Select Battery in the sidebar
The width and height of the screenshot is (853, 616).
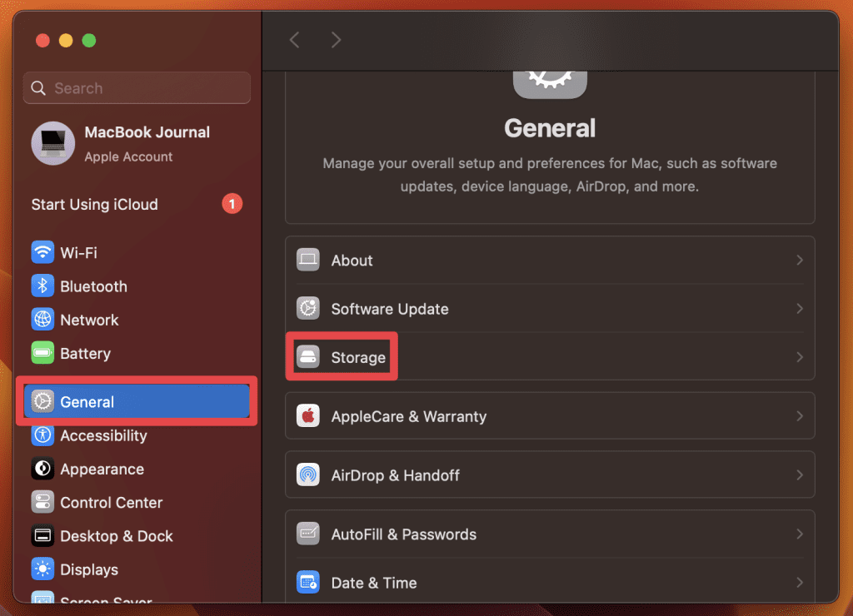(x=137, y=354)
